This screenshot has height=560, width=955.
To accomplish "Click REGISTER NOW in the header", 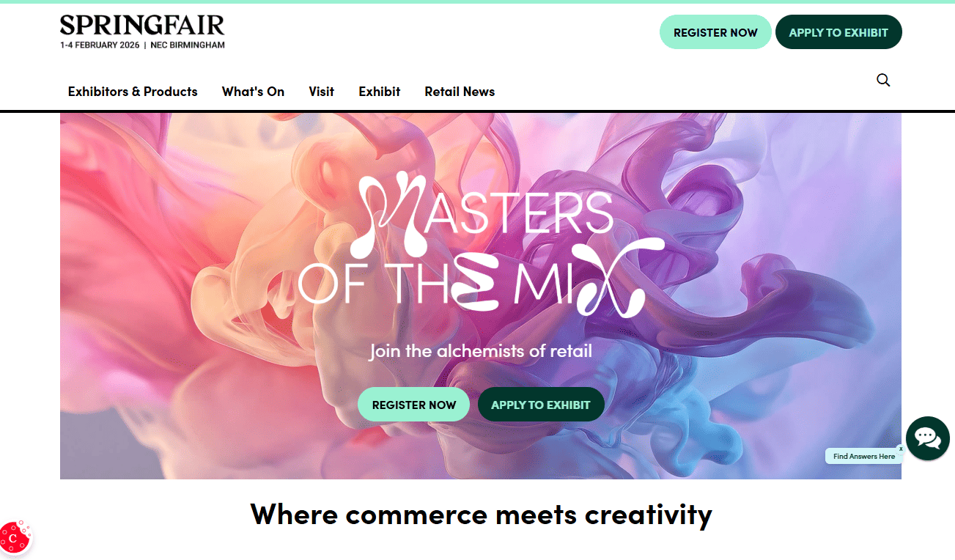I will coord(715,32).
